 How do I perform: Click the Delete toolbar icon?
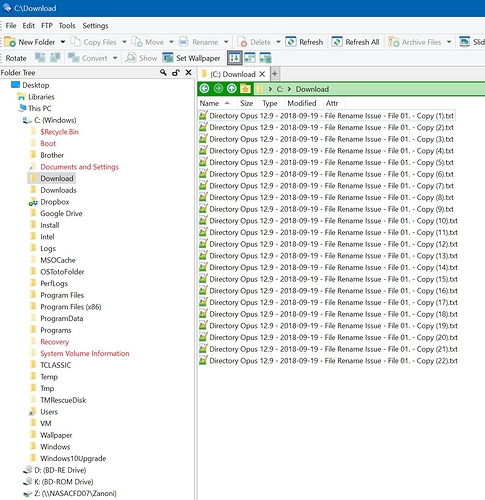[242, 42]
